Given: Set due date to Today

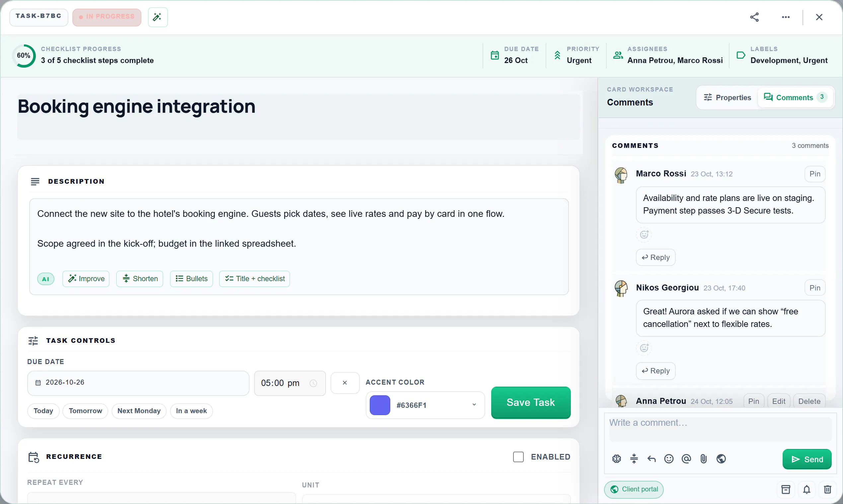Looking at the screenshot, I should pos(43,411).
